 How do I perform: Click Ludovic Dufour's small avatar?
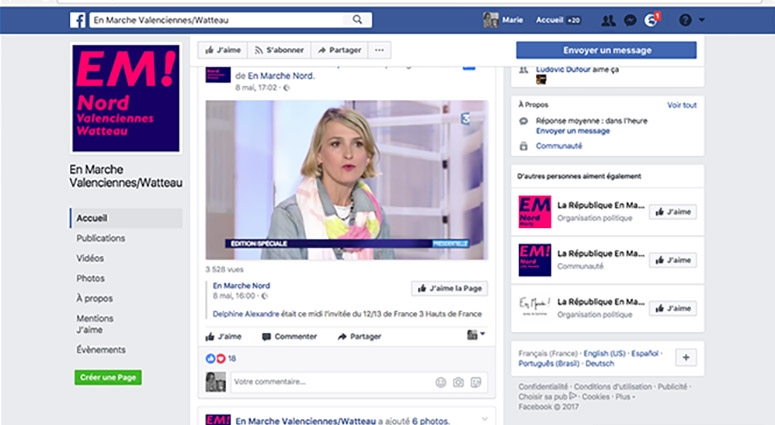(x=541, y=80)
